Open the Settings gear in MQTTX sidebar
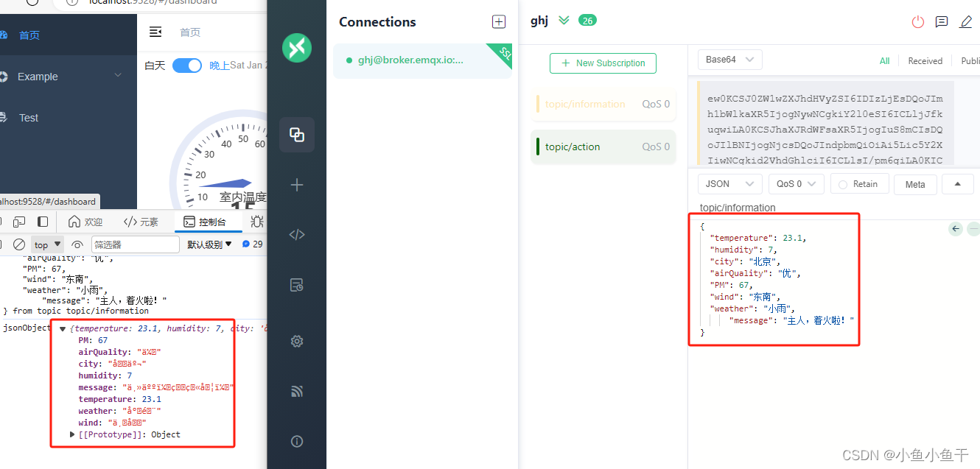 click(x=297, y=341)
